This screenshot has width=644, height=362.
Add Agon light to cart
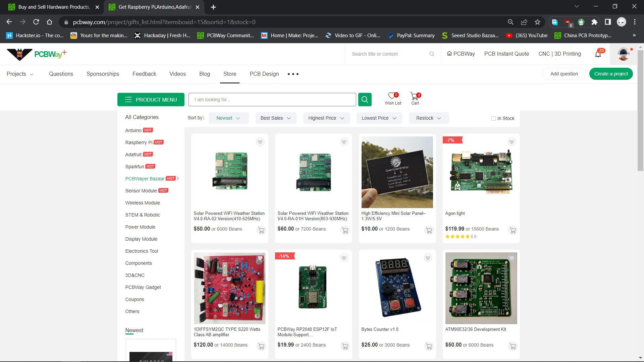(x=513, y=230)
